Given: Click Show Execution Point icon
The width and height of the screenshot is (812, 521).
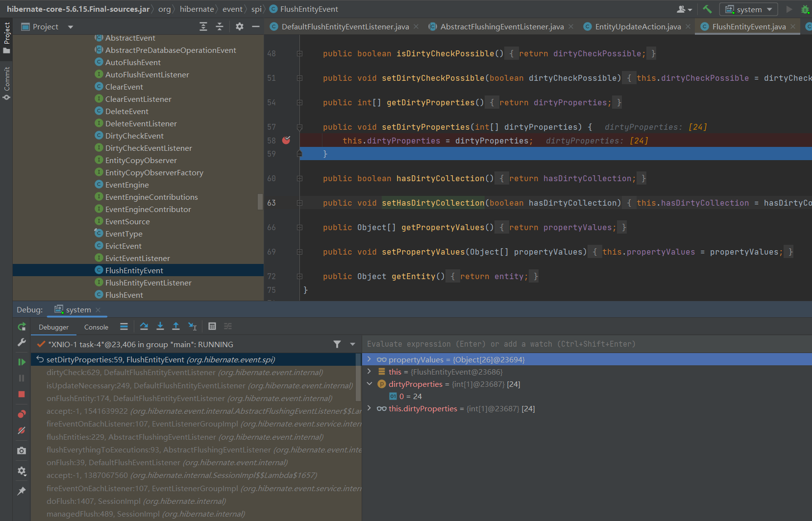Looking at the screenshot, I should (x=124, y=326).
